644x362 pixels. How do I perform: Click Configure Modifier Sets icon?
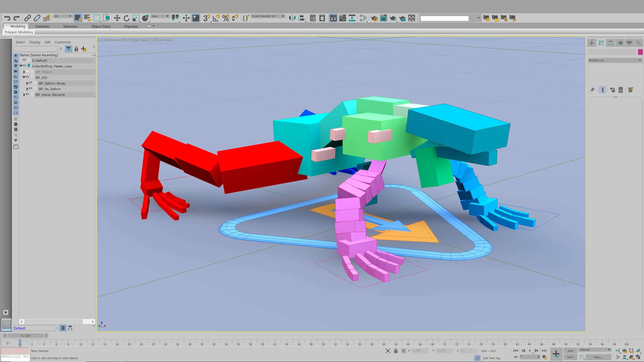click(x=631, y=90)
